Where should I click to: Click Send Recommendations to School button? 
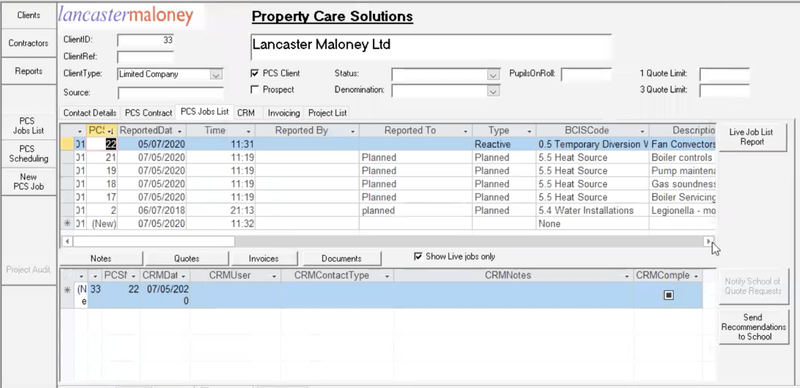tap(754, 327)
